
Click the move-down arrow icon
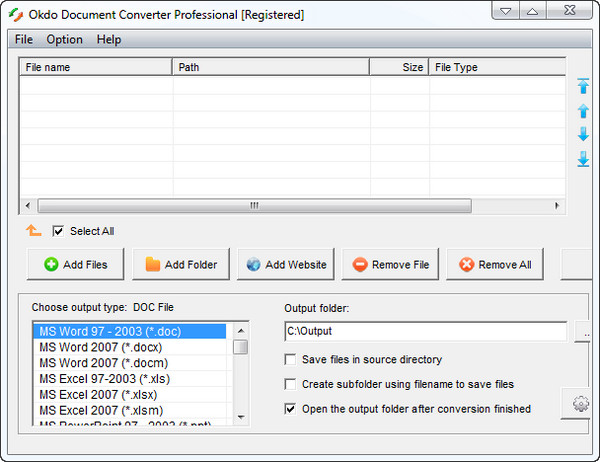pyautogui.click(x=583, y=135)
